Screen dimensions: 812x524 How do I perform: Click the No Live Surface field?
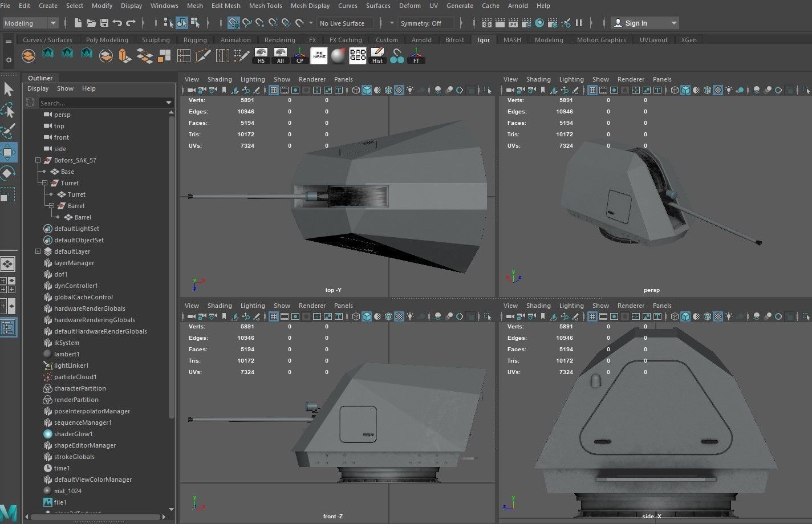(345, 23)
